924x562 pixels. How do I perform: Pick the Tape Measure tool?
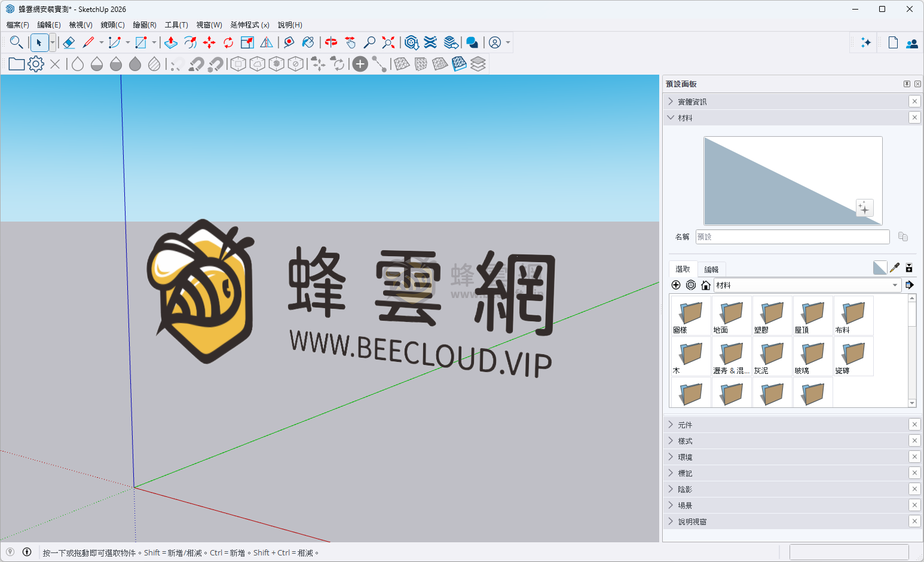coord(289,42)
